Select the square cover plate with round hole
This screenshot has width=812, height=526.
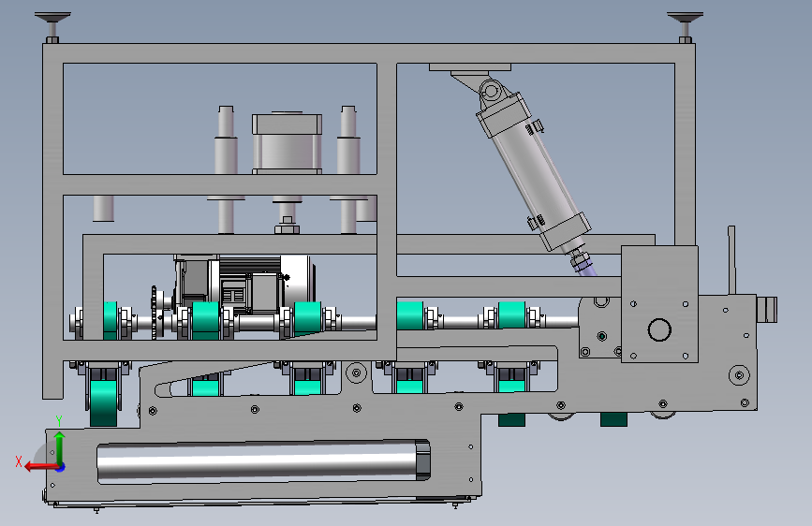tap(659, 304)
